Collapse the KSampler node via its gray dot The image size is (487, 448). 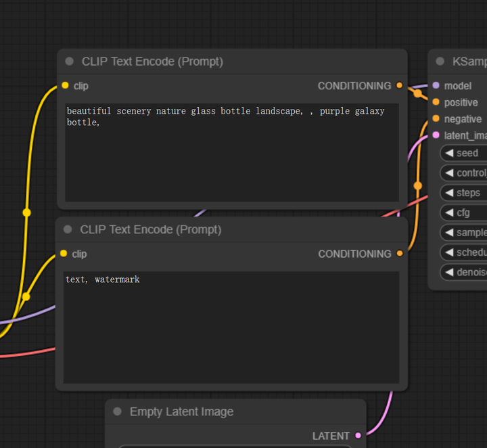440,61
